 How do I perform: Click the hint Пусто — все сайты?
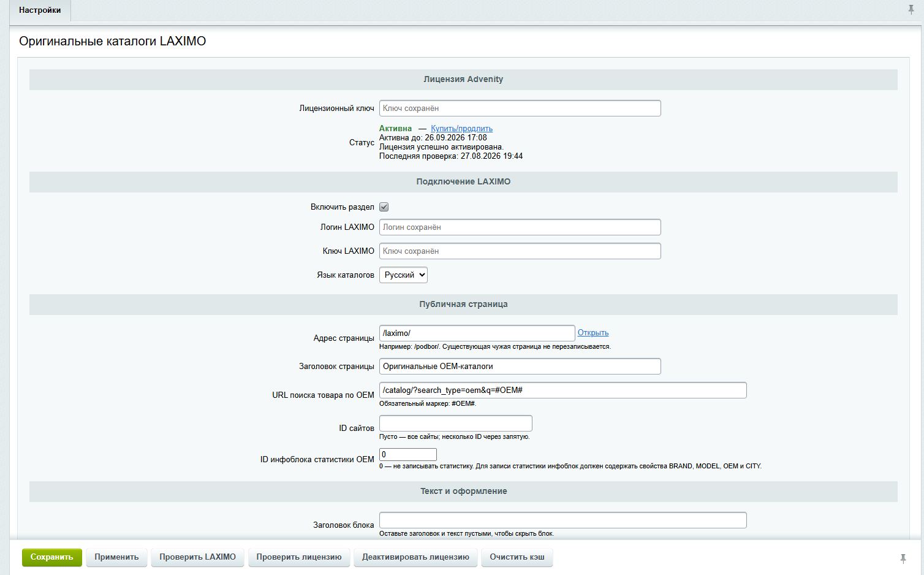(x=455, y=436)
